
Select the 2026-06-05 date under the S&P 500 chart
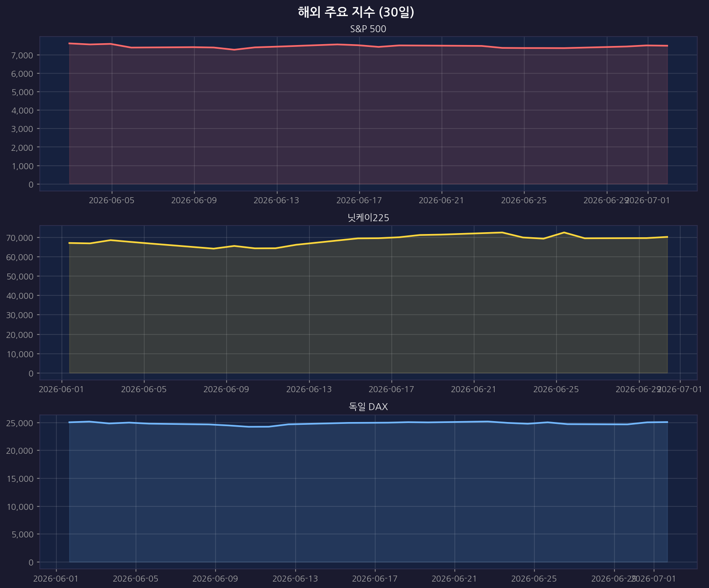112,200
